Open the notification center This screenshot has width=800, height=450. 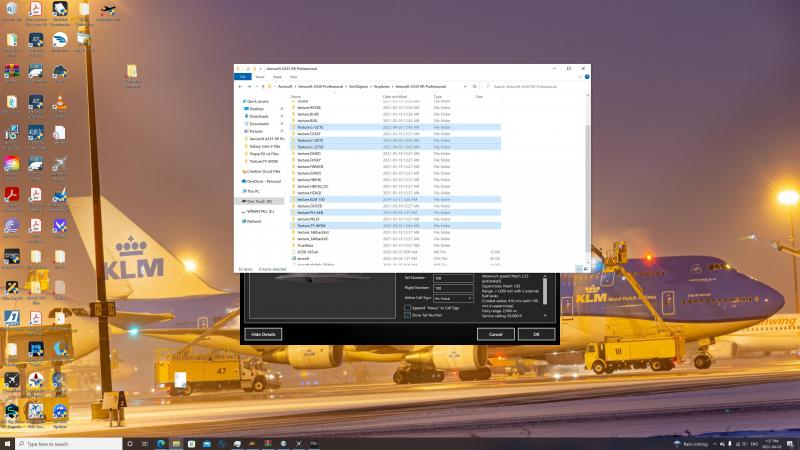click(x=790, y=444)
